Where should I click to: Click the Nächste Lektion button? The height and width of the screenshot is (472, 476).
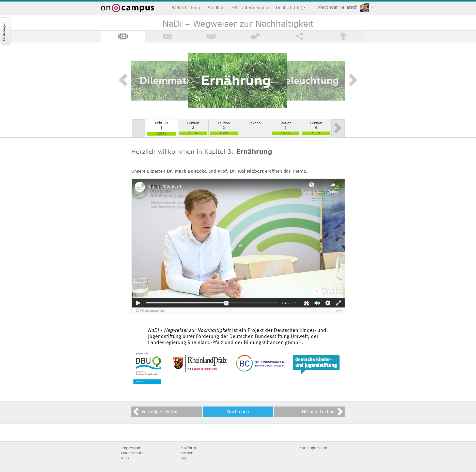309,412
